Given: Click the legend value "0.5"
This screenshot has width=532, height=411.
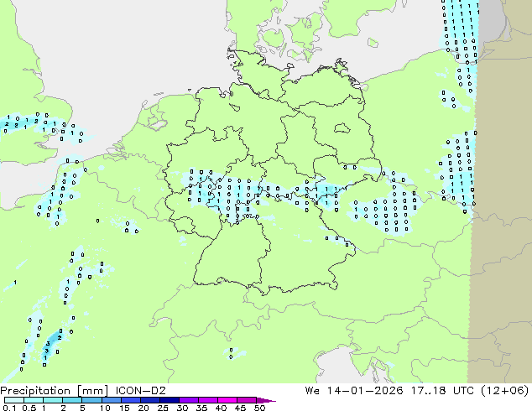Looking at the screenshot, I should (29, 408).
